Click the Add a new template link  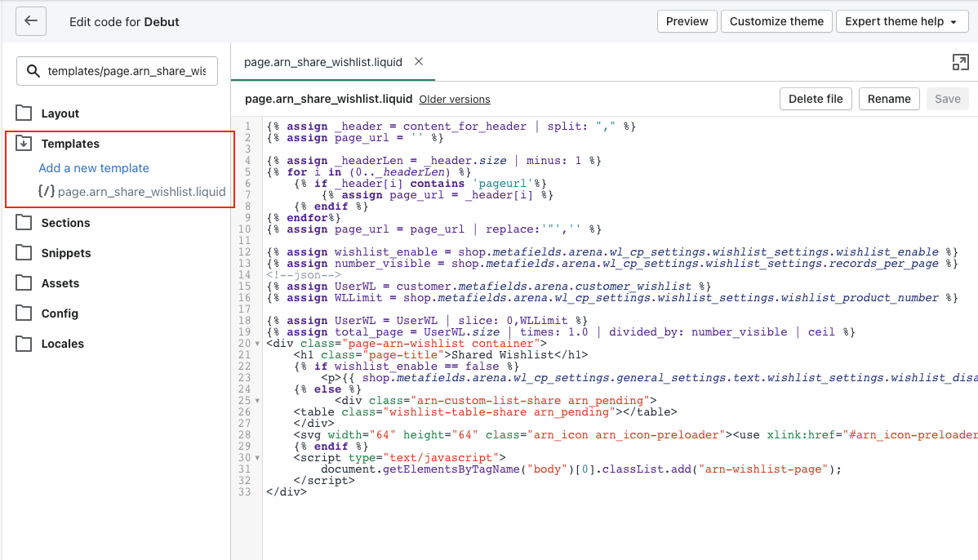pos(94,167)
